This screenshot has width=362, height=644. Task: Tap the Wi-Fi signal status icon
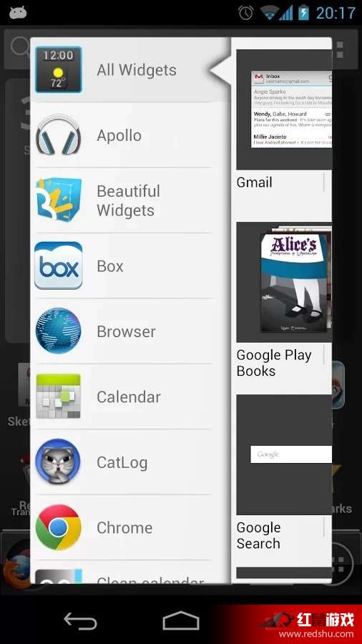[x=269, y=13]
